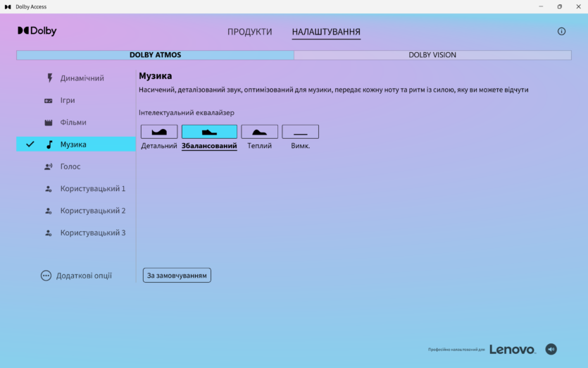Click the lightning icon for Динамічний
This screenshot has height=368, width=588.
pos(49,78)
